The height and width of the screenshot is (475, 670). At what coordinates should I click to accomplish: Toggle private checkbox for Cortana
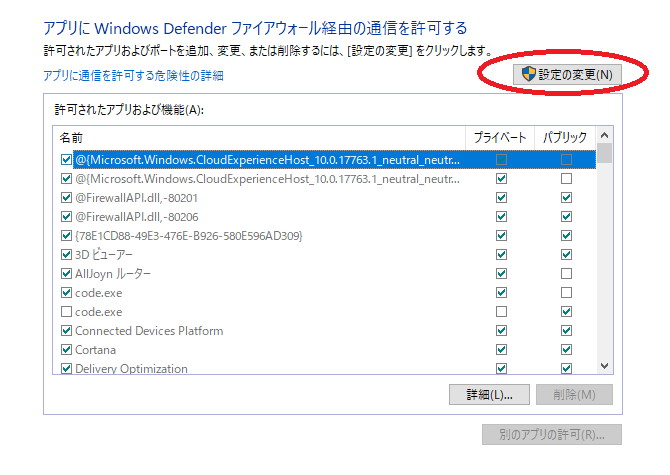(501, 349)
